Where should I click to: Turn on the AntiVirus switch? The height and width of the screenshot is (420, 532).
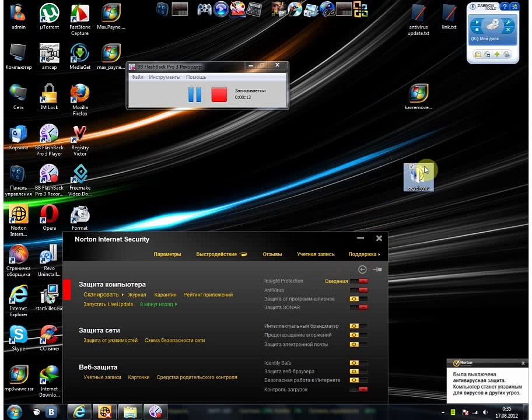[x=359, y=290]
